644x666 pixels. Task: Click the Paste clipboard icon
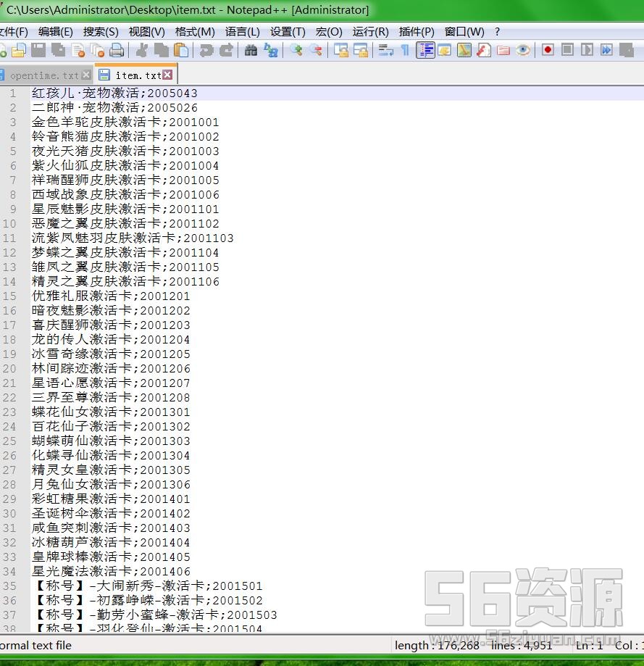(x=182, y=50)
